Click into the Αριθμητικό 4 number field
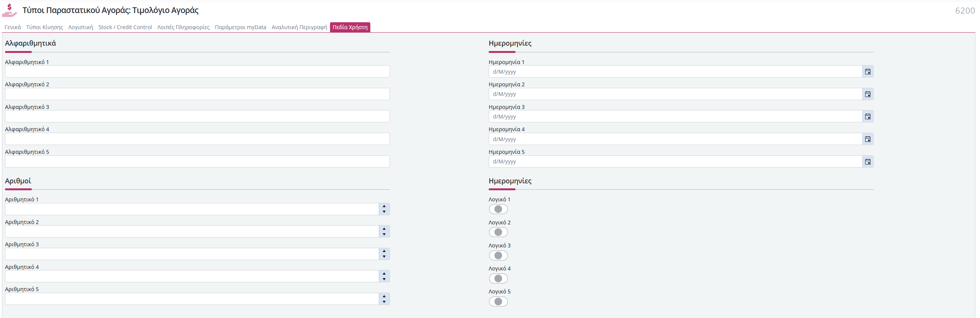980x318 pixels. tap(192, 276)
